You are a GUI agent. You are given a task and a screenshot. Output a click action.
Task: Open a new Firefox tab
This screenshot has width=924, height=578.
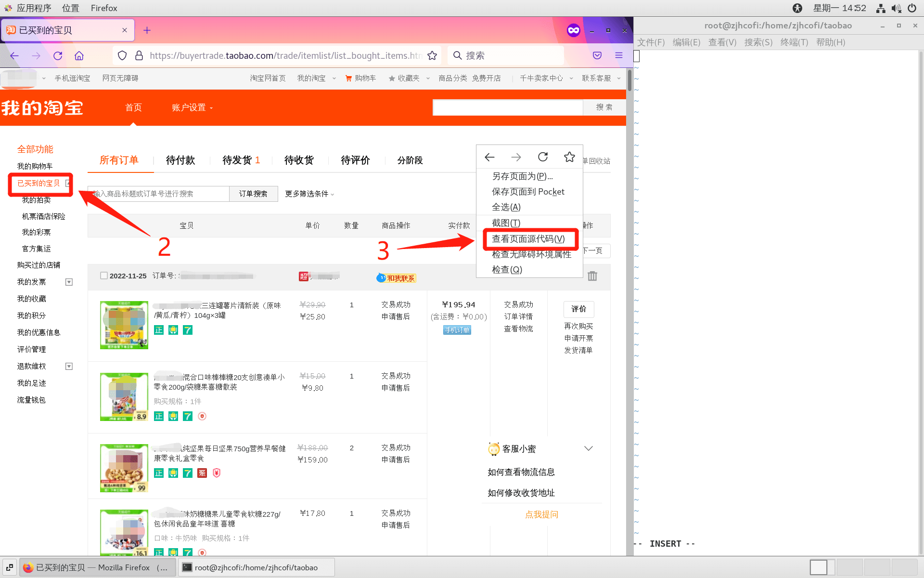click(147, 30)
